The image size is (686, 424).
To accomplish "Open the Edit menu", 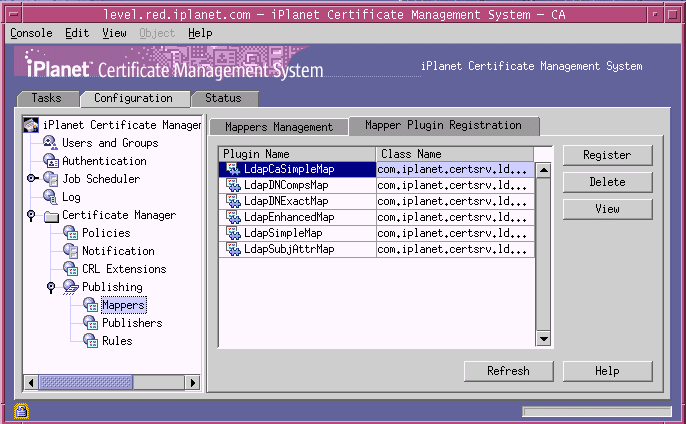I will [x=77, y=33].
